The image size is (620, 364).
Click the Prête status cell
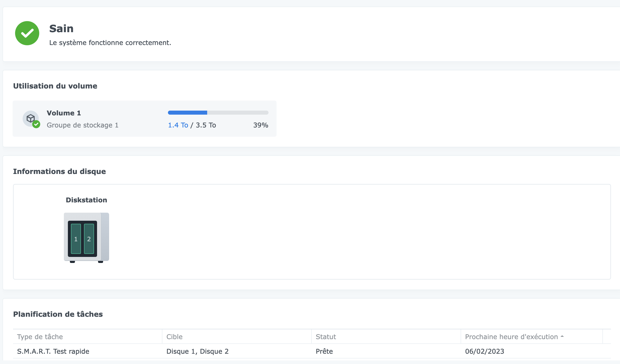tap(324, 351)
